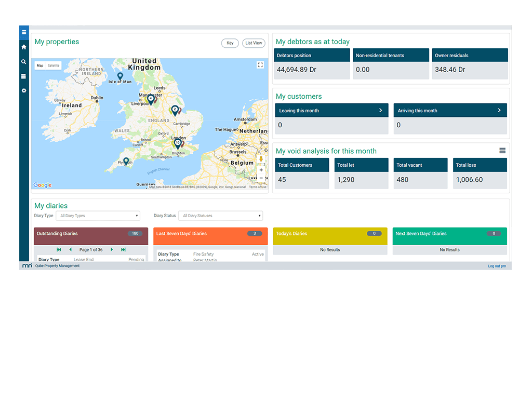532x399 pixels.
Task: Toggle fullscreen view on the map
Action: (260, 65)
